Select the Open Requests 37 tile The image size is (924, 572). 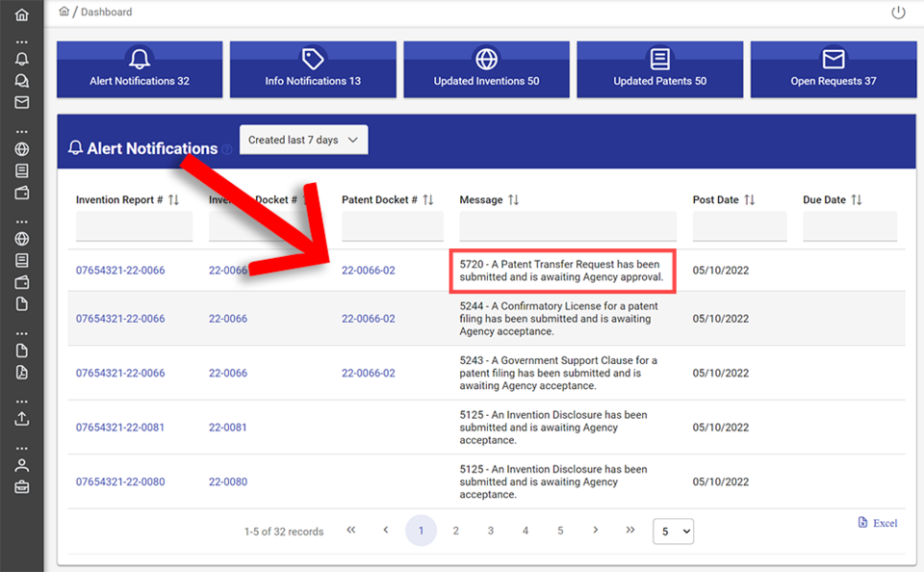833,69
